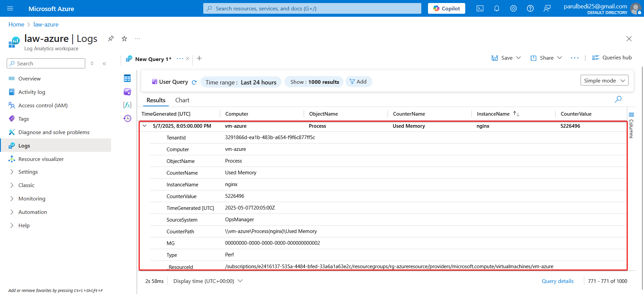Expand the Classic menu group
This screenshot has width=644, height=294.
pyautogui.click(x=26, y=185)
